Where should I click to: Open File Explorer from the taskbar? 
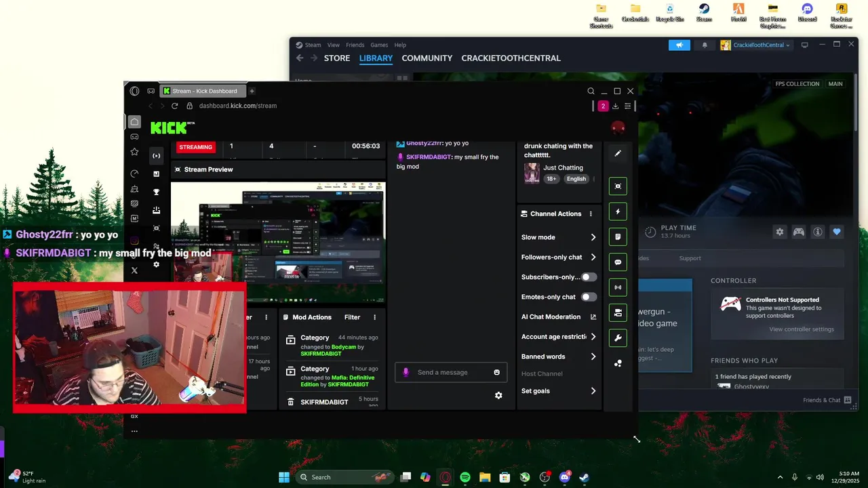coord(485,477)
